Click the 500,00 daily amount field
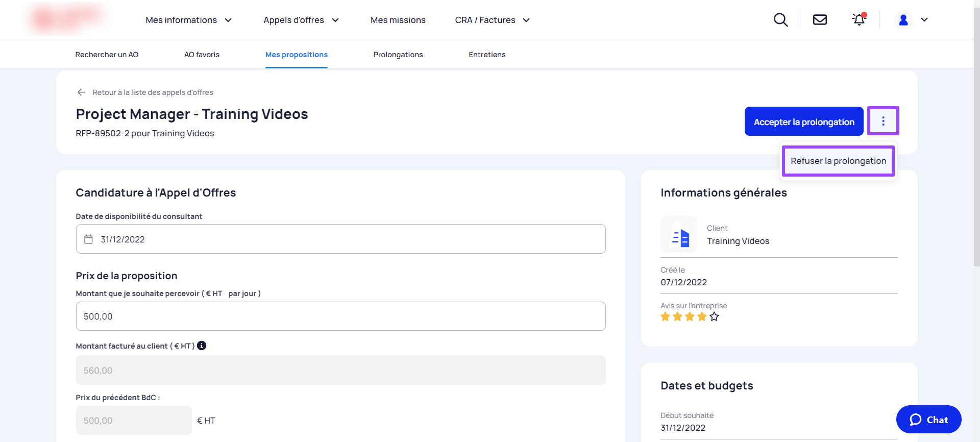 coord(340,316)
